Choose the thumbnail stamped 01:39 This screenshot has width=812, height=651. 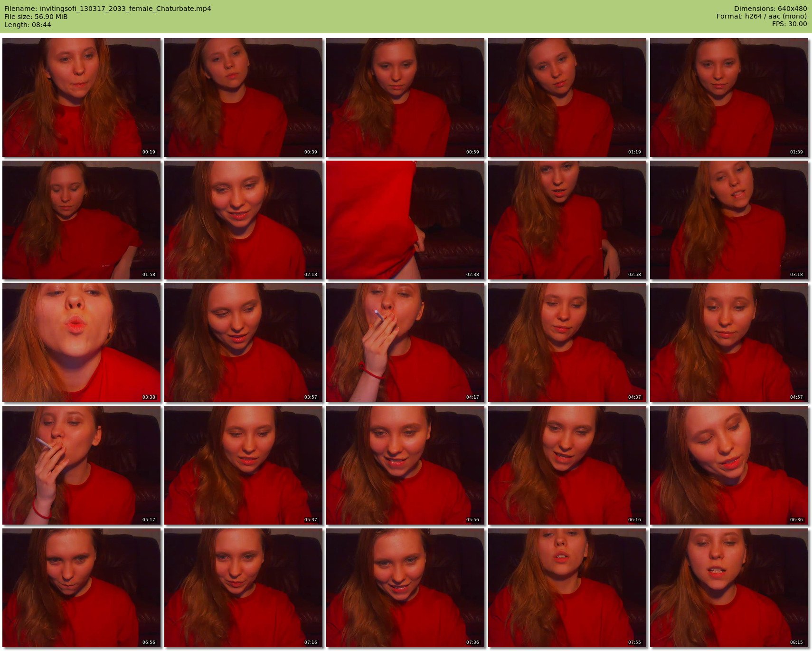(x=729, y=97)
